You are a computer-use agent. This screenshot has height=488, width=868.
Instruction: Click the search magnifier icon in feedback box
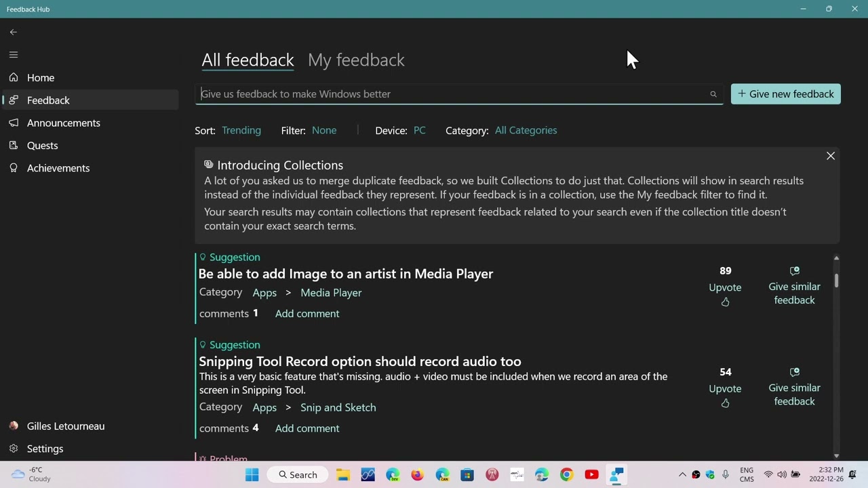tap(713, 94)
